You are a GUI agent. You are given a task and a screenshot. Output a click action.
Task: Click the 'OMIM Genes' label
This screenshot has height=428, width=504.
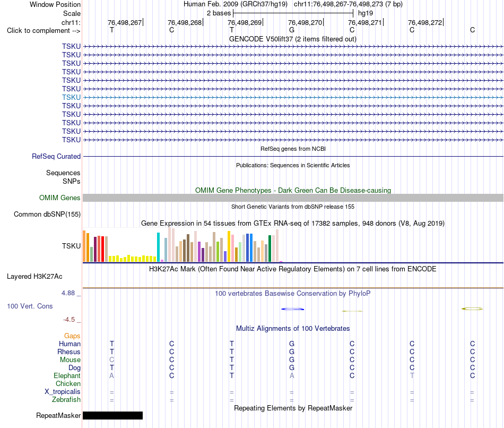coord(60,198)
